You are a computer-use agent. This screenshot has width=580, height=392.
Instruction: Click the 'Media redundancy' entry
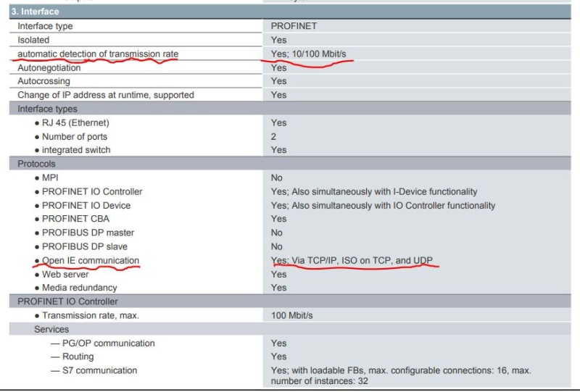tap(80, 288)
